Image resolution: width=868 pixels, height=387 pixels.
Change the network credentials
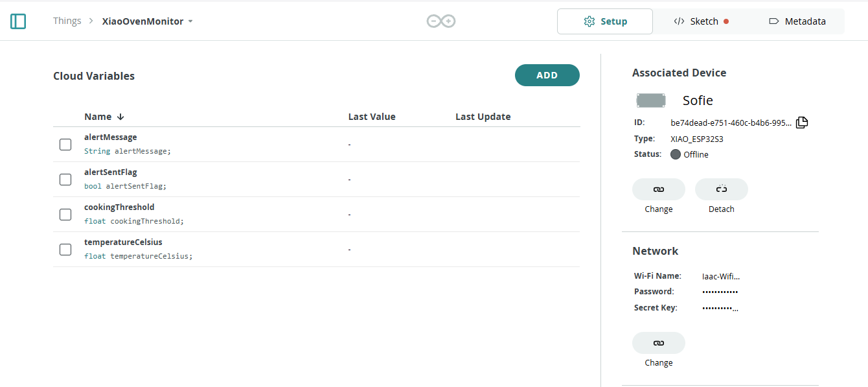(659, 343)
